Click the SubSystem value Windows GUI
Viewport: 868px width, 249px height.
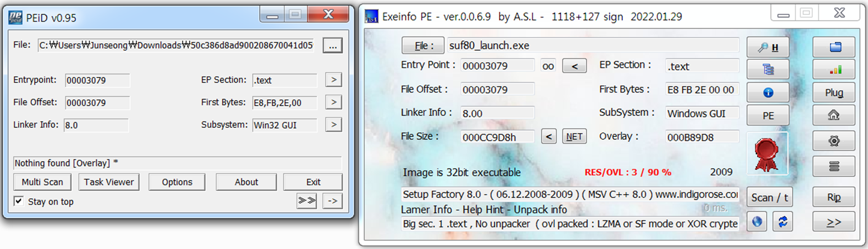pos(702,113)
